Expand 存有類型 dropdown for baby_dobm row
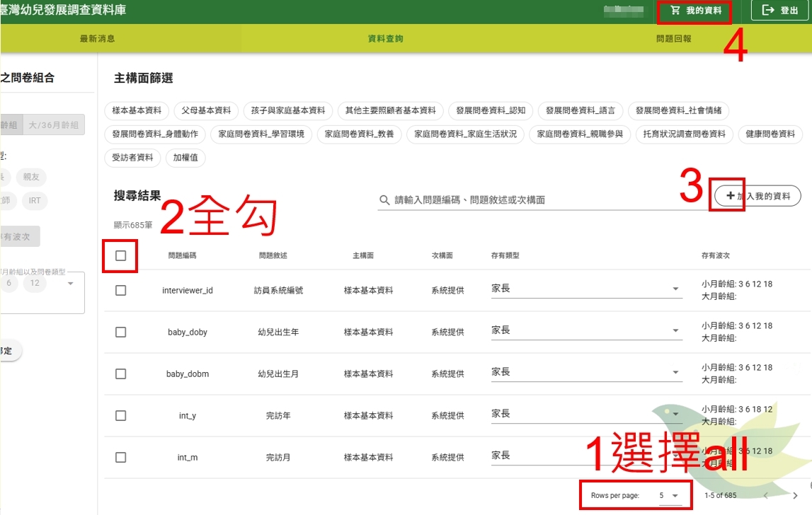 pyautogui.click(x=675, y=373)
